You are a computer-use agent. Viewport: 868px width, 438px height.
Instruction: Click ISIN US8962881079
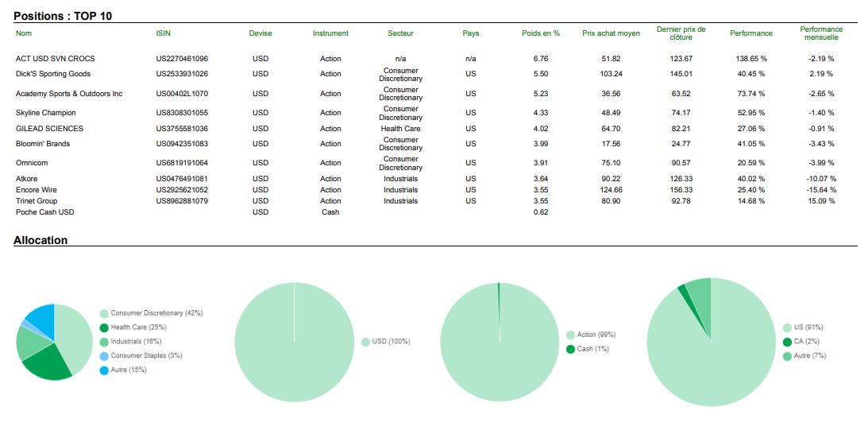coord(182,200)
